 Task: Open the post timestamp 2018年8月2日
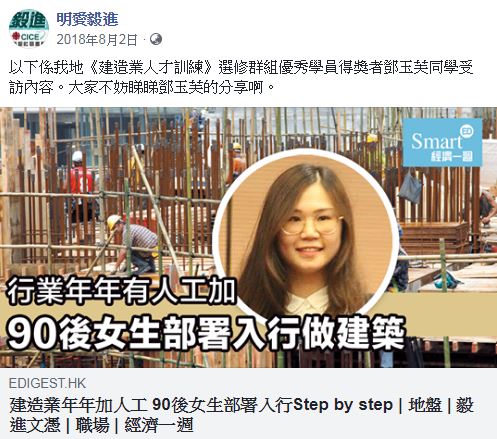click(x=97, y=40)
